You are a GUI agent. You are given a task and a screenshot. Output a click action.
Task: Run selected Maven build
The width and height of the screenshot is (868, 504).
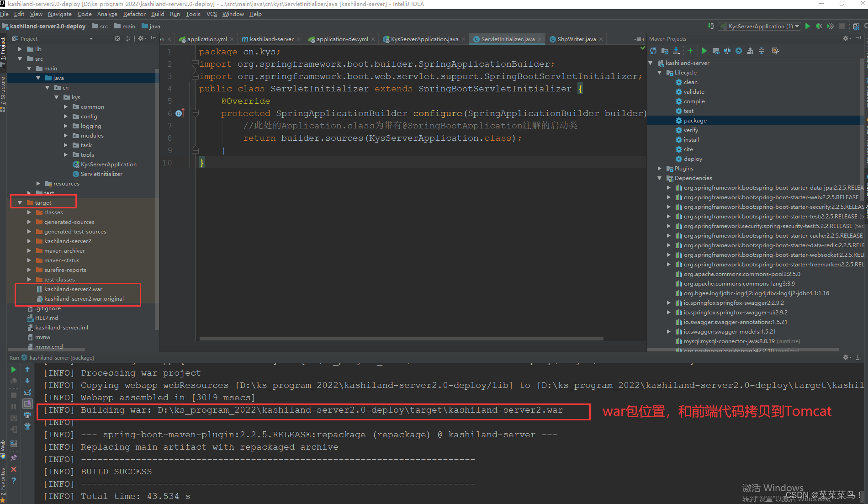click(704, 51)
